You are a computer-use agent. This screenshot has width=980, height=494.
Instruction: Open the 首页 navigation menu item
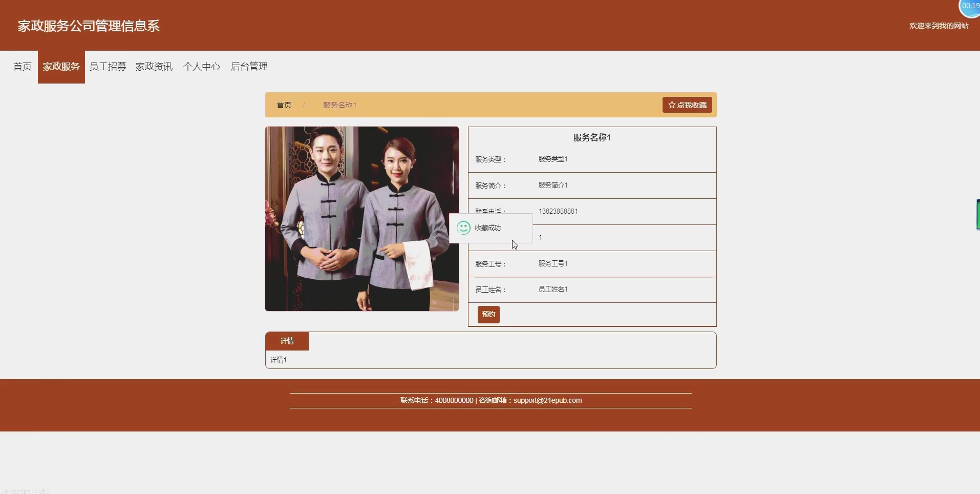point(22,66)
